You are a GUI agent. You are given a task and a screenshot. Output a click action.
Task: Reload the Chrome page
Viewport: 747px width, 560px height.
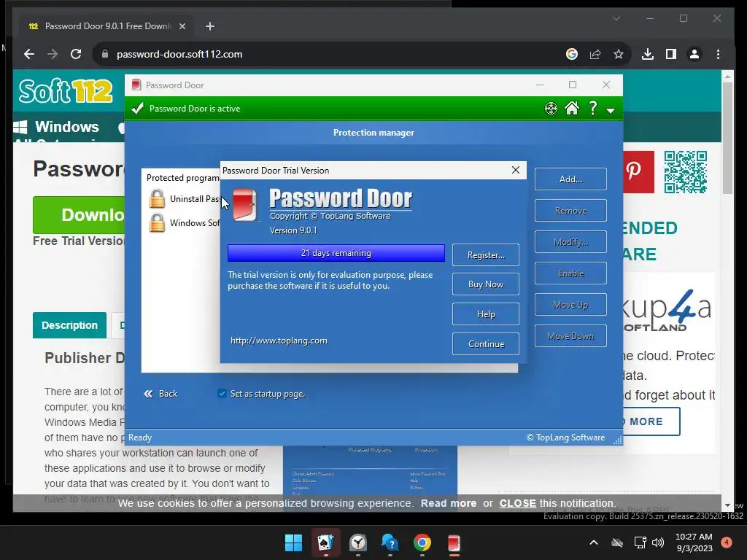76,54
